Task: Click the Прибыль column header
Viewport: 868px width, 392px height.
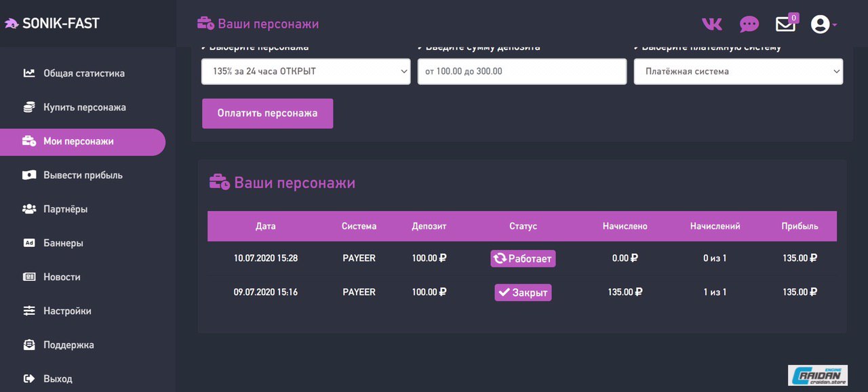Action: [x=800, y=227]
